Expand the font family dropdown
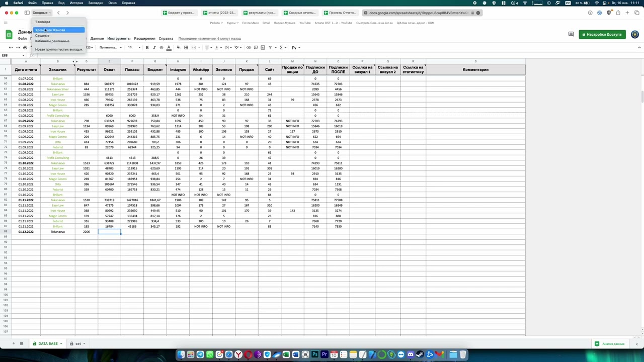 coord(109,48)
